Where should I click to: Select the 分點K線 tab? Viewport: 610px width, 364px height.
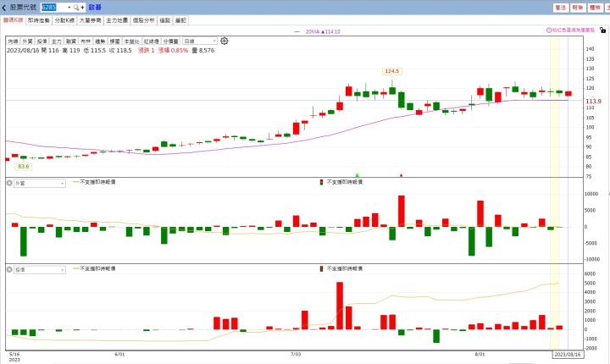[64, 20]
